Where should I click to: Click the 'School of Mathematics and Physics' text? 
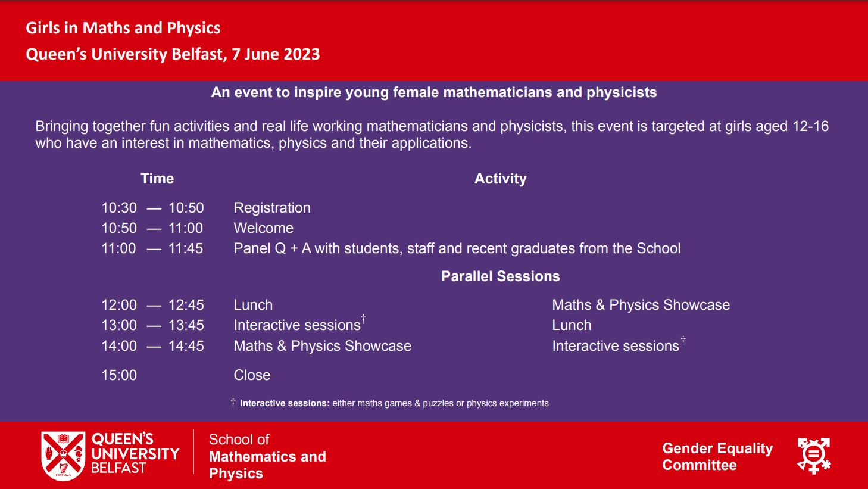pyautogui.click(x=267, y=456)
